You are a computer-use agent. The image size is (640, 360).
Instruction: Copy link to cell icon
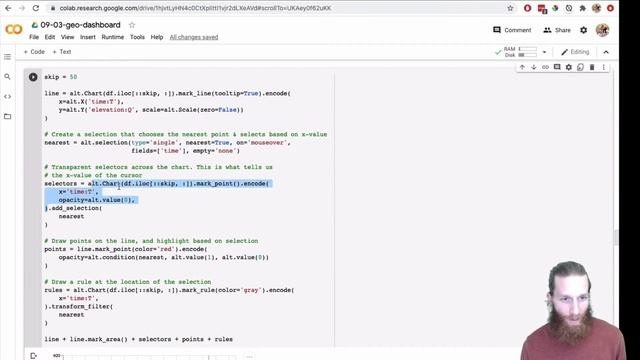[545, 67]
